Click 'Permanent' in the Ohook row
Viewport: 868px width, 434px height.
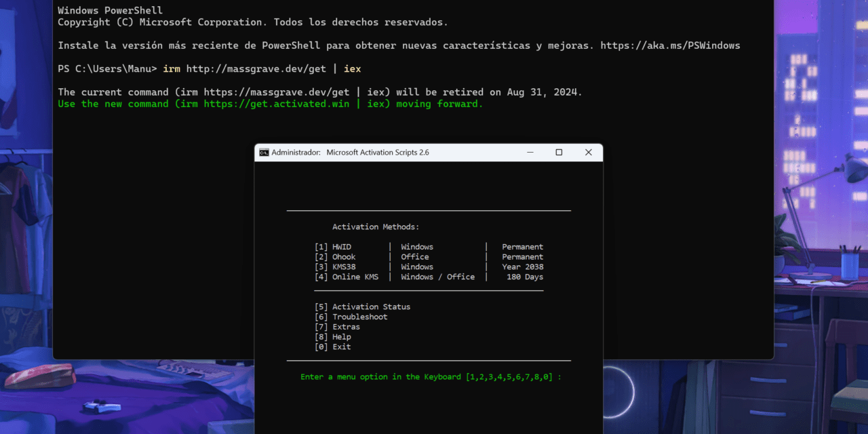point(523,257)
